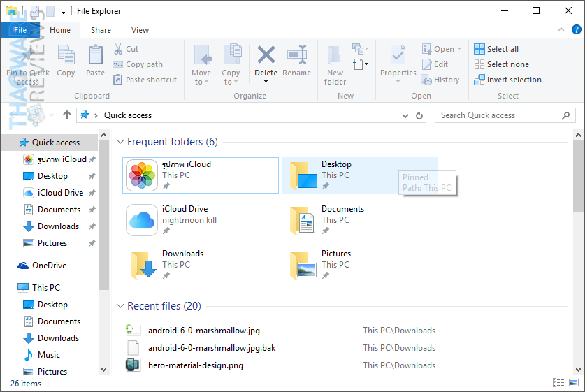Click the Copy ribbon icon
The width and height of the screenshot is (585, 392).
pos(66,55)
